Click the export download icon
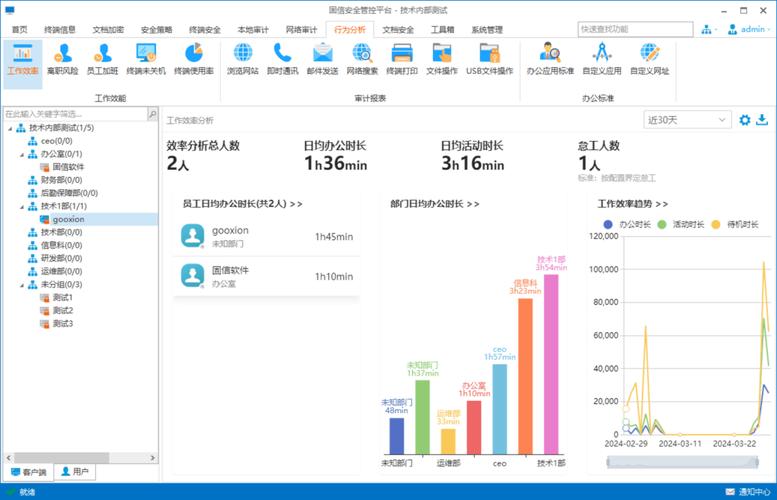This screenshot has height=500, width=777. pos(762,120)
